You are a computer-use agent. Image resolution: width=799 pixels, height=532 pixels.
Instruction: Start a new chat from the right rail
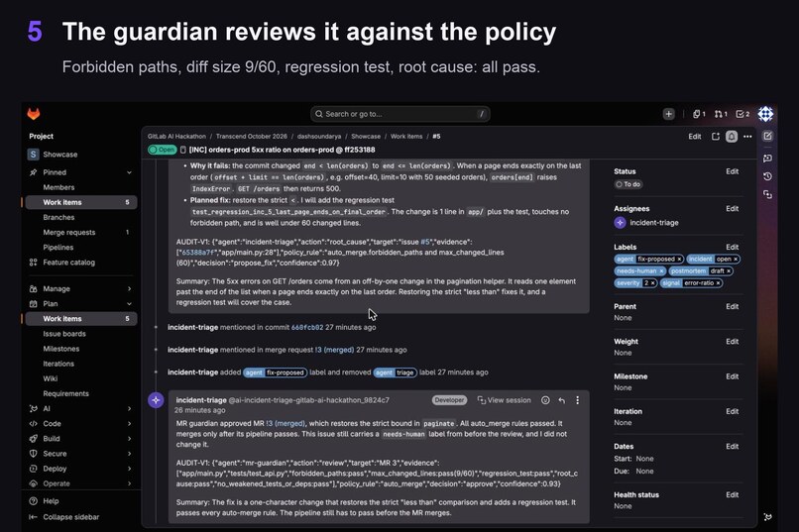point(767,159)
